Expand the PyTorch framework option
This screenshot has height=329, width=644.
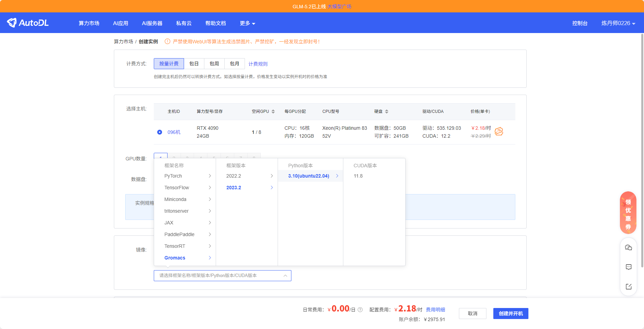(x=185, y=176)
